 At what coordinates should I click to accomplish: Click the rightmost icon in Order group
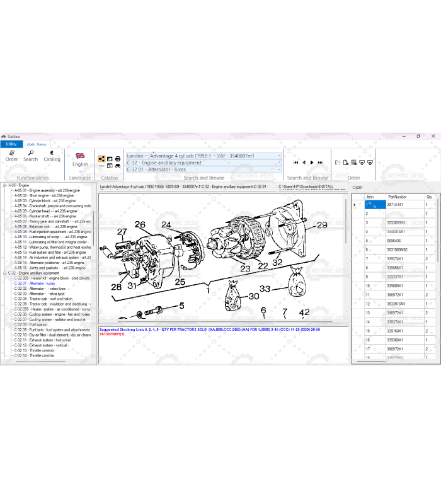370,163
